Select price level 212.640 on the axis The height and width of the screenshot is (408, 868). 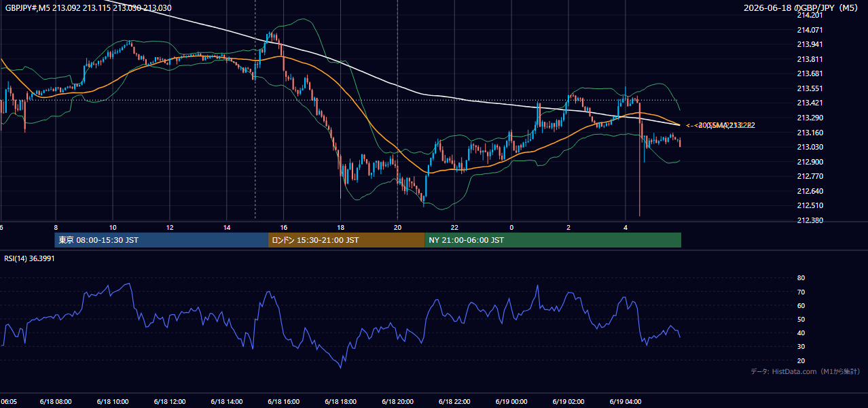click(x=810, y=191)
